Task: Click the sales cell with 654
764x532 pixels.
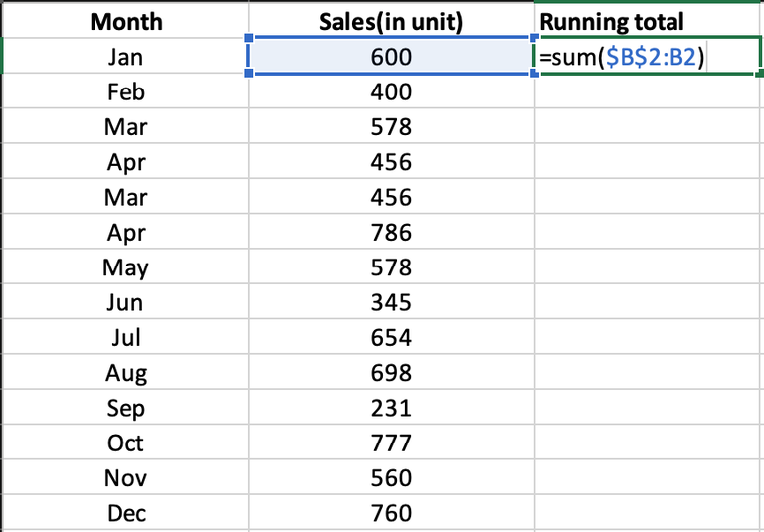Action: (x=391, y=338)
